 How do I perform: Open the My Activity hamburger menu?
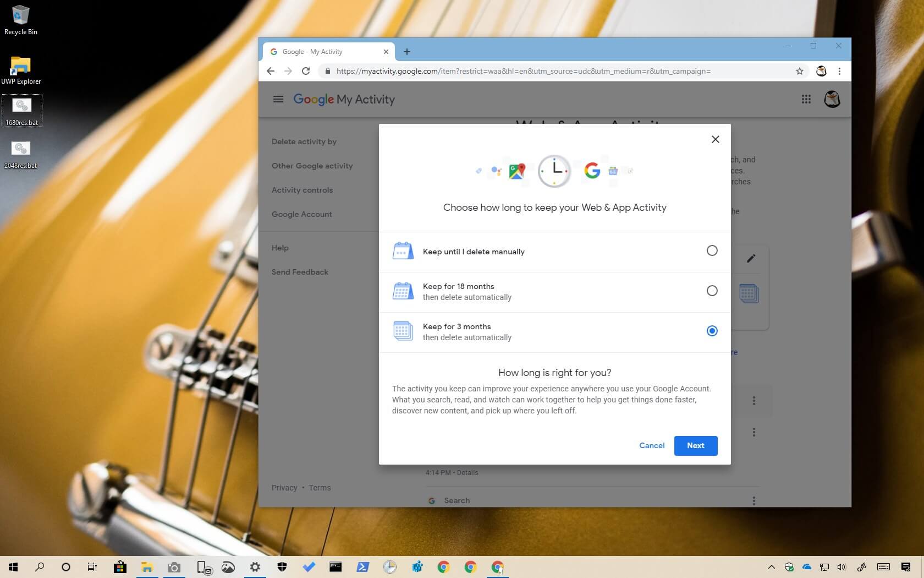click(x=278, y=99)
